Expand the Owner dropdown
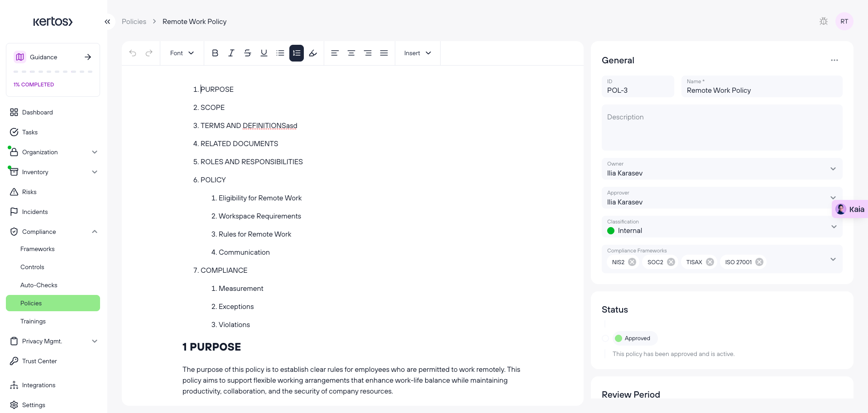The height and width of the screenshot is (413, 868). [833, 169]
